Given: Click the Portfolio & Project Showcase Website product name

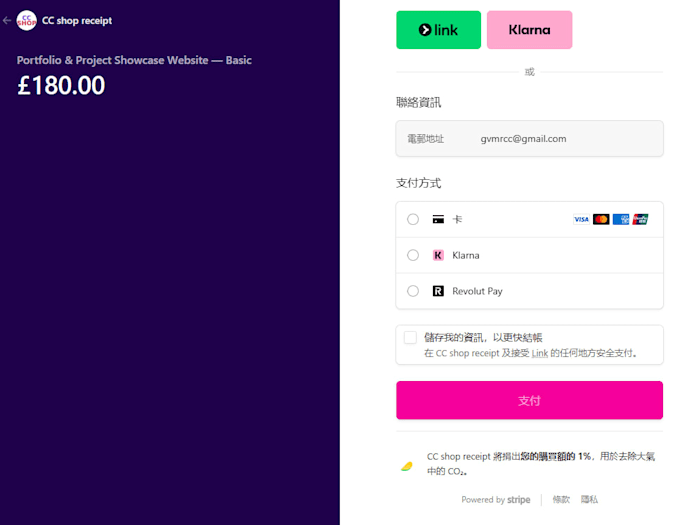Looking at the screenshot, I should point(134,60).
